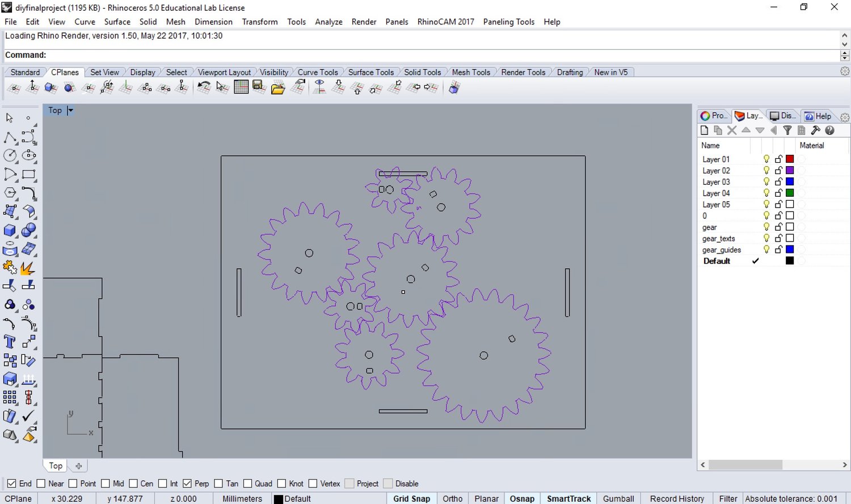Toggle Record History in status bar
Screen dimensions: 851x504
coord(677,499)
